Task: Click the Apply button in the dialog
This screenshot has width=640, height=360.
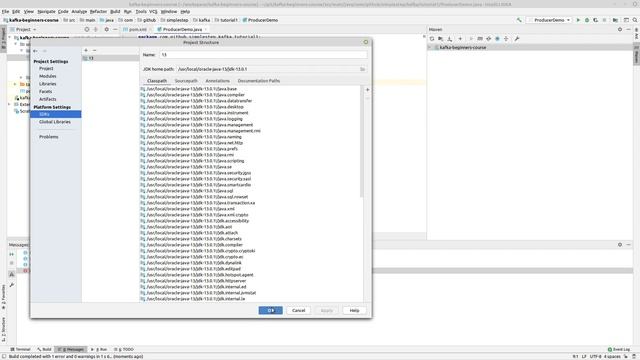Action: (x=327, y=311)
